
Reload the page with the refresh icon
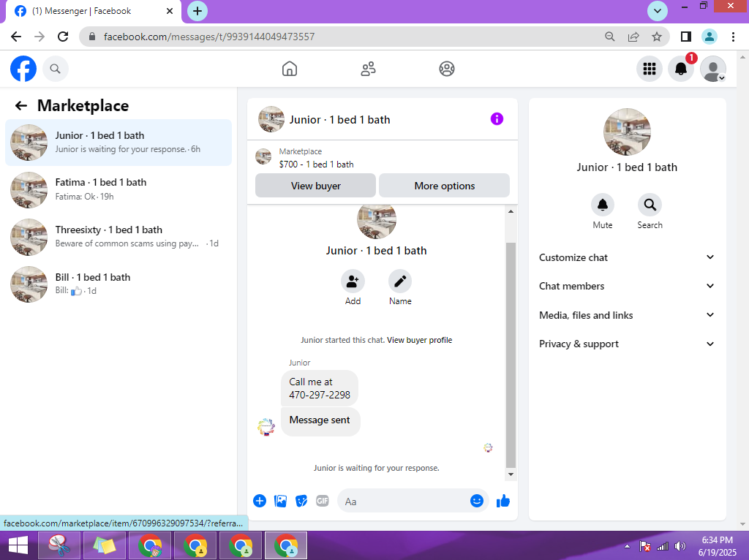tap(63, 37)
